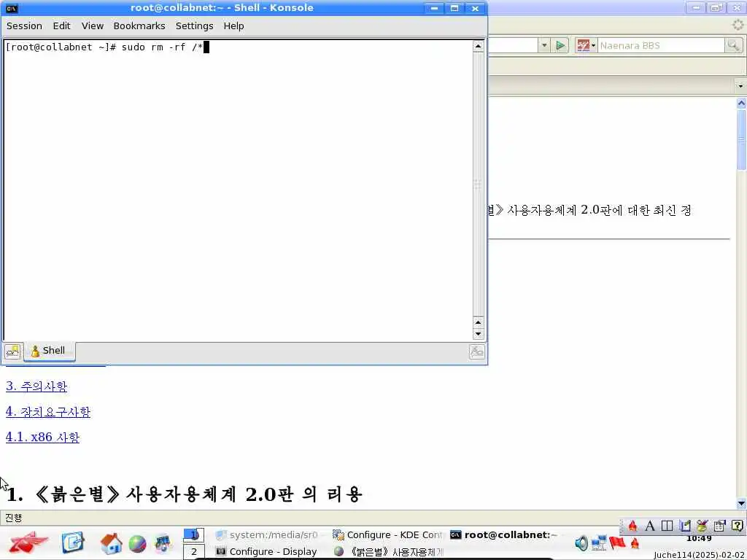Viewport: 747px width, 560px height.
Task: Click the tools icon in floating toolbar
Action: [702, 526]
